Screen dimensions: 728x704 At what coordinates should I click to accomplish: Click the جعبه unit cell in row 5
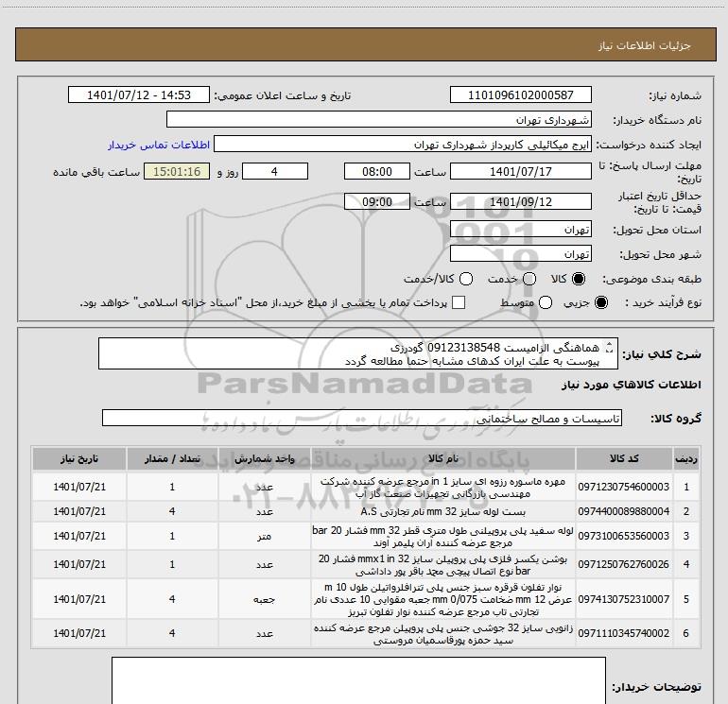coord(264,600)
